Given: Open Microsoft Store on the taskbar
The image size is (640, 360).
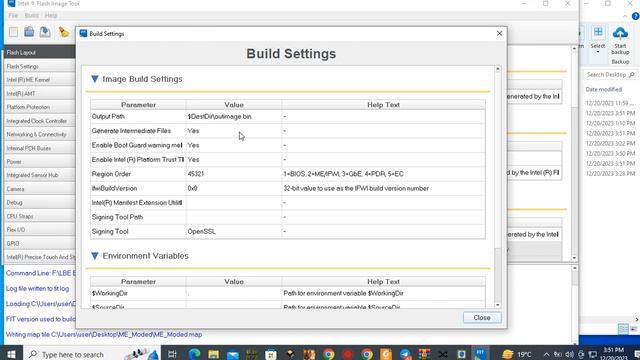Looking at the screenshot, I should tap(271, 354).
